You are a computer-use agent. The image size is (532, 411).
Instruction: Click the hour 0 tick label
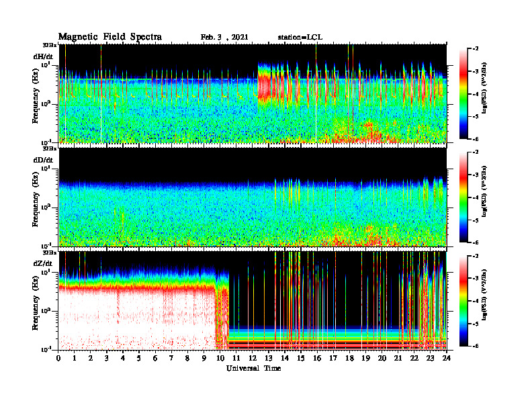(58, 358)
